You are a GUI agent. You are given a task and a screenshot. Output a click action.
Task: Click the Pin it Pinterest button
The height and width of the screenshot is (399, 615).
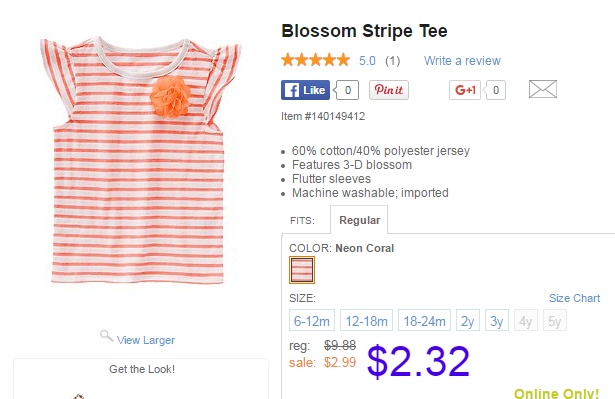pos(389,90)
